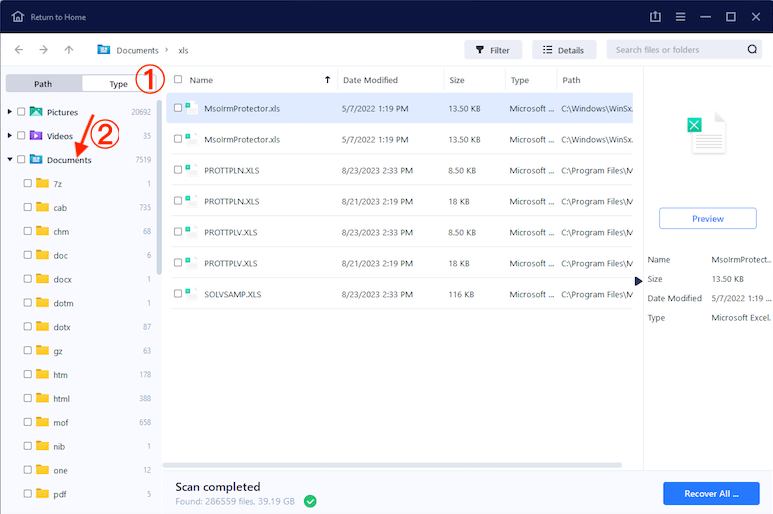Collapse the Documents tree node
The width and height of the screenshot is (773, 514).
click(10, 160)
